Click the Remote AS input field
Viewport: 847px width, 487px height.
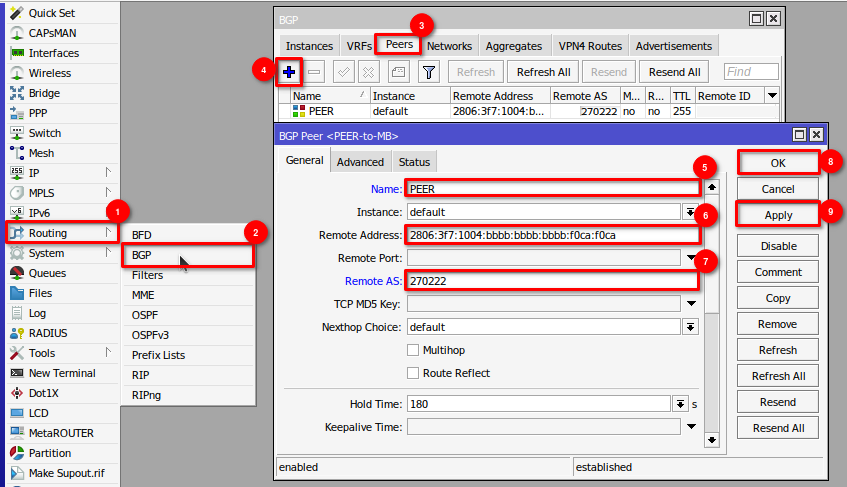tap(550, 281)
